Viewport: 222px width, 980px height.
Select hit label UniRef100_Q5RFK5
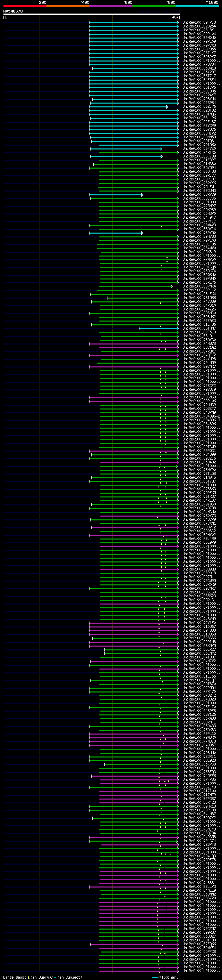coord(199,493)
